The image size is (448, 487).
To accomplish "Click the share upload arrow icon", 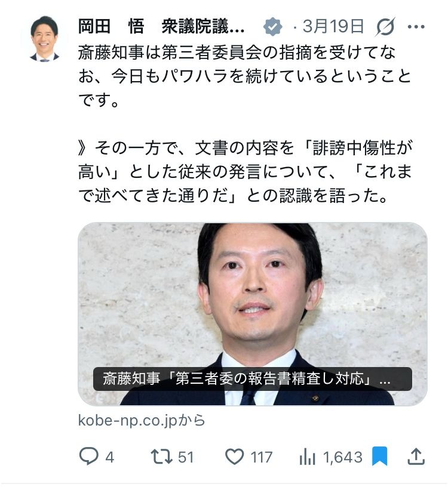I will tap(416, 456).
